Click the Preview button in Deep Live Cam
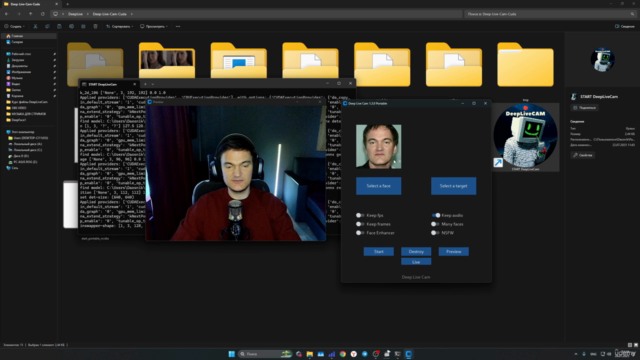Image resolution: width=640 pixels, height=360 pixels. [453, 251]
